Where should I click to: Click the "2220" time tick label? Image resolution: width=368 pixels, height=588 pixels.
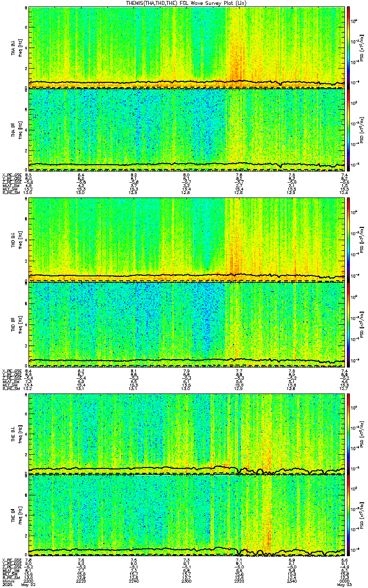pyautogui.click(x=82, y=582)
